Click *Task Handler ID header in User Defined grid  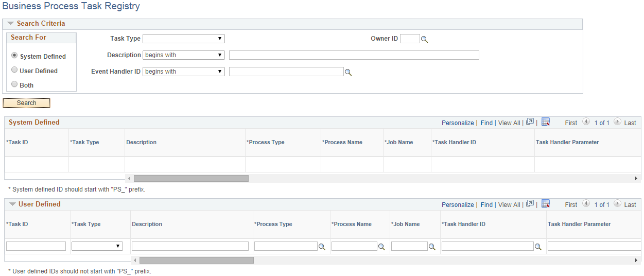pyautogui.click(x=463, y=224)
